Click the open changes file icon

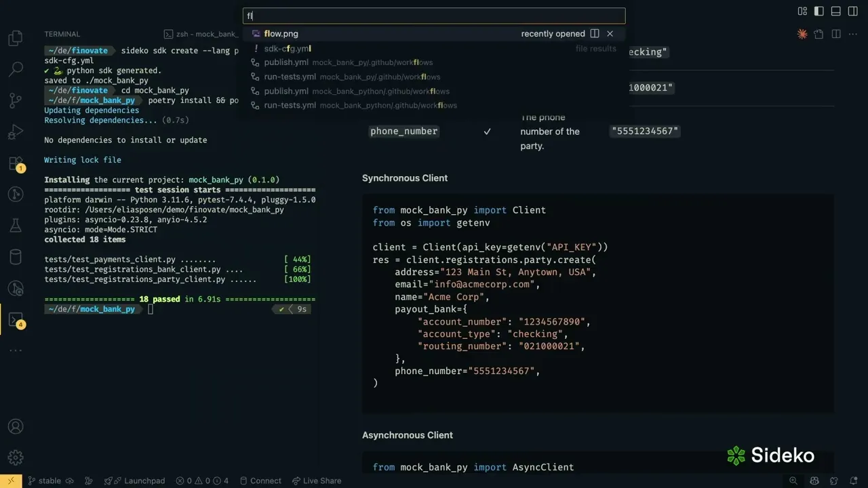(x=818, y=34)
